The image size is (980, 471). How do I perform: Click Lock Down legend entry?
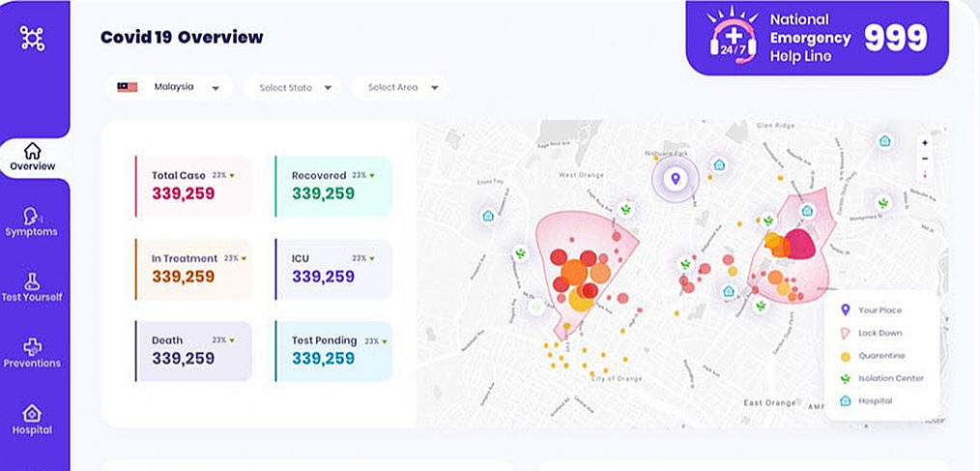tap(871, 333)
